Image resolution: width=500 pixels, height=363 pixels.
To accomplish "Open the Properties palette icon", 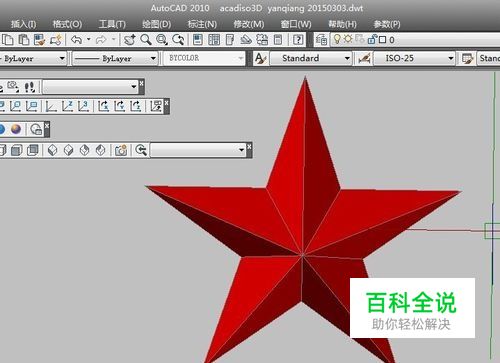I will [198, 40].
